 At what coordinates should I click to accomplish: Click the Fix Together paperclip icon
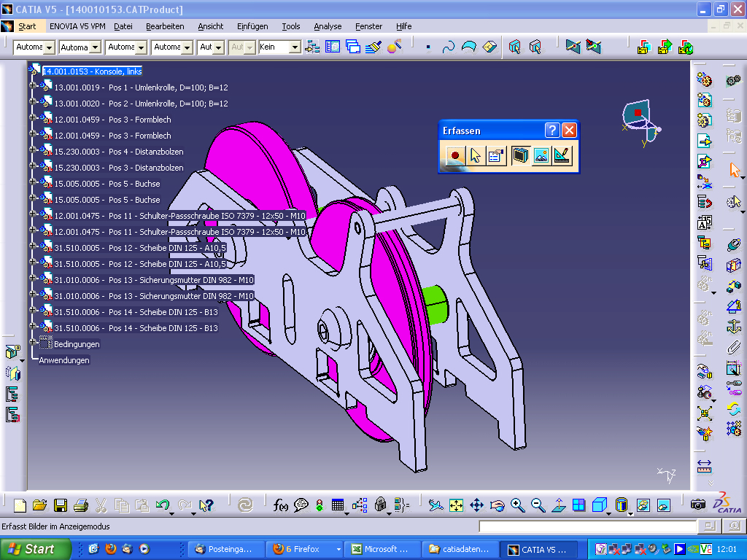click(734, 348)
